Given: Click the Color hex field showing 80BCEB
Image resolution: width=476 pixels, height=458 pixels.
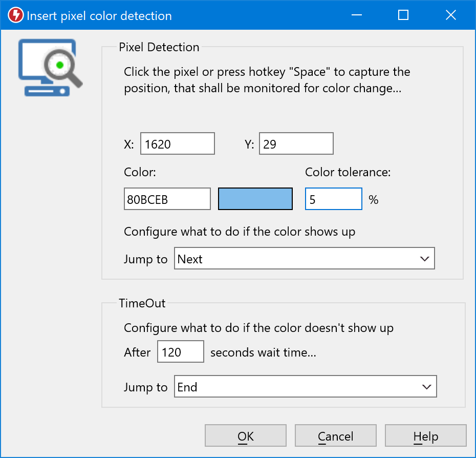Looking at the screenshot, I should tap(167, 198).
